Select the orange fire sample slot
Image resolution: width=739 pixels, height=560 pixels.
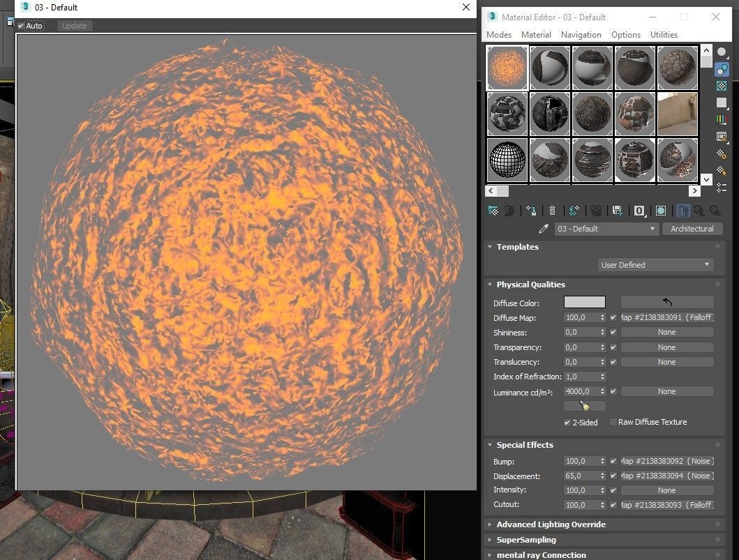(x=507, y=68)
